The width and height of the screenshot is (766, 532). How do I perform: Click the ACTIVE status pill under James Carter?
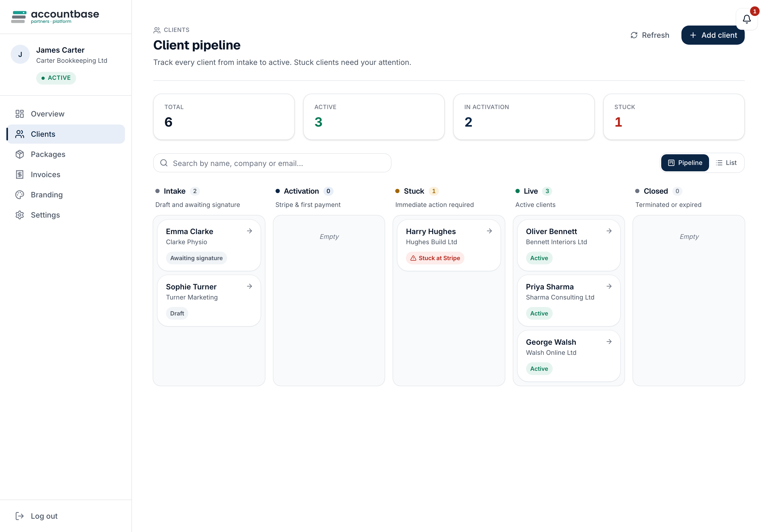(56, 78)
